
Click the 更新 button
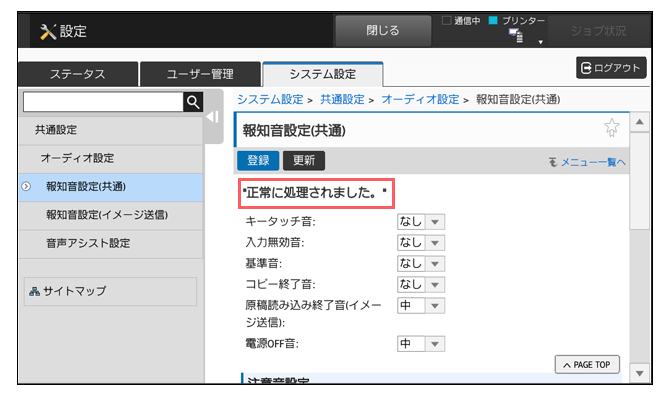pos(304,161)
